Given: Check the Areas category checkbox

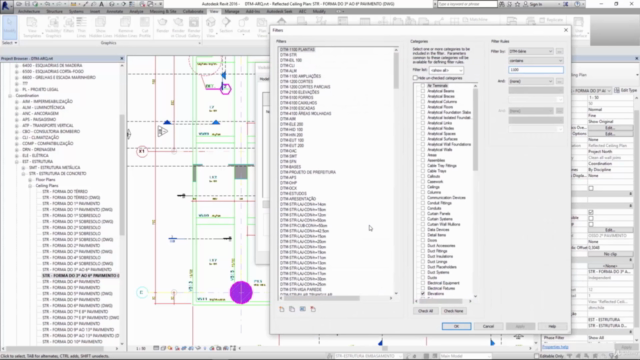Looking at the screenshot, I should click(x=423, y=155).
